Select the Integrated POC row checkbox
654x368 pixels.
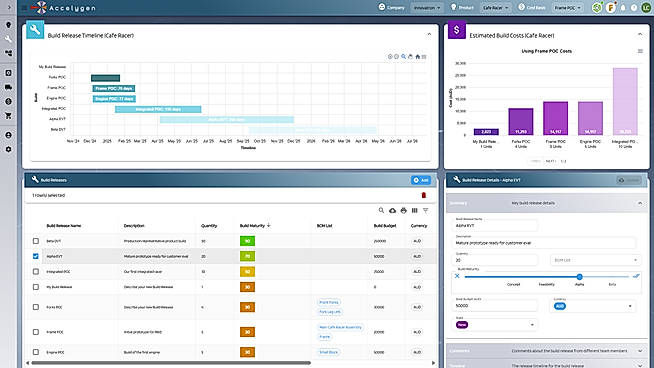tap(36, 272)
